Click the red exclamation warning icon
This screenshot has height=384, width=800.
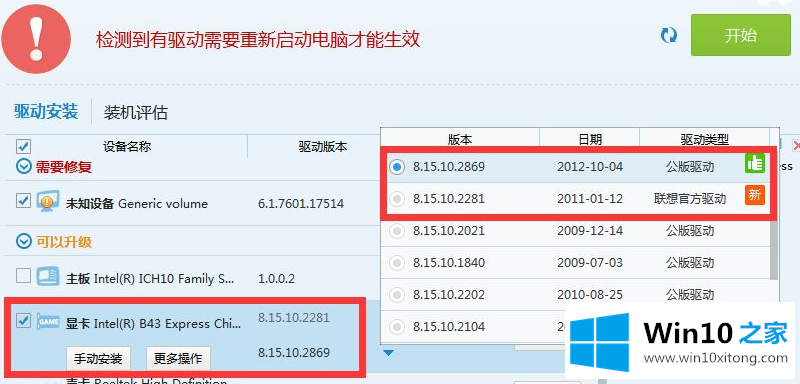36,39
